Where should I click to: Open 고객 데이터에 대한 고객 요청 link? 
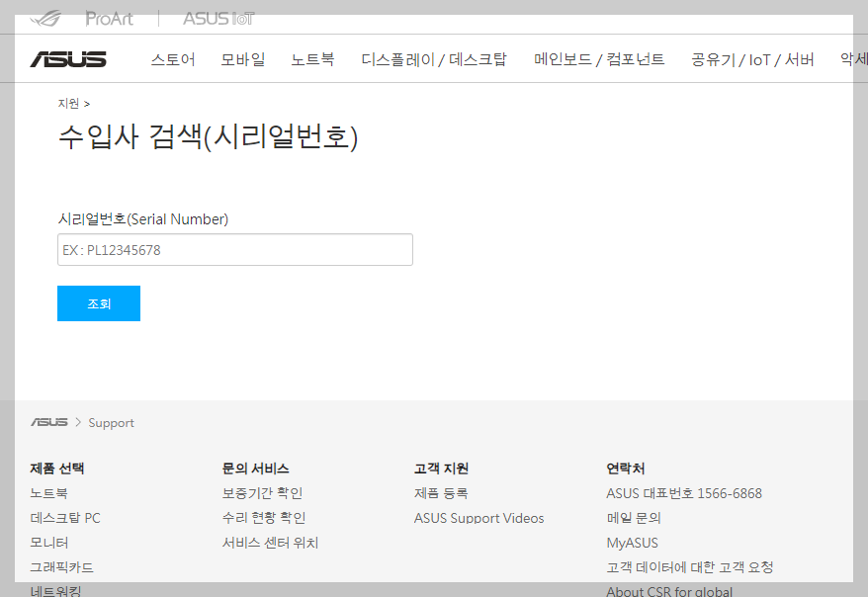pyautogui.click(x=690, y=567)
